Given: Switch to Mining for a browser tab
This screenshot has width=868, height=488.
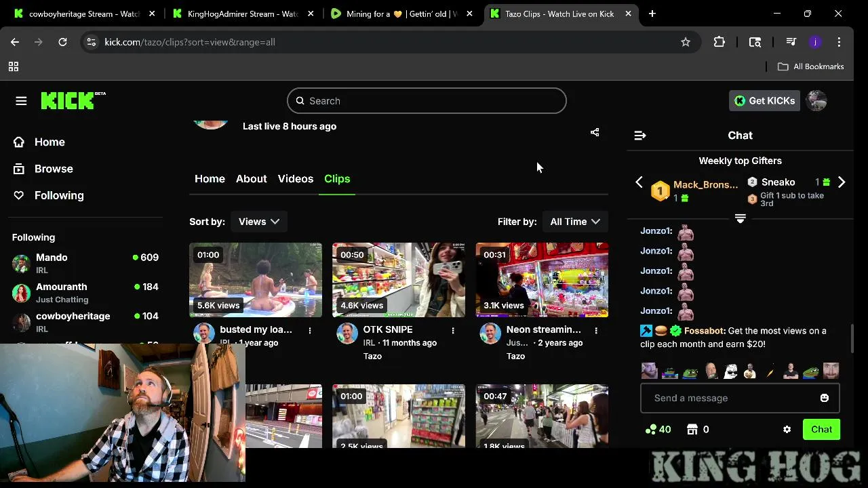Looking at the screenshot, I should tap(401, 14).
